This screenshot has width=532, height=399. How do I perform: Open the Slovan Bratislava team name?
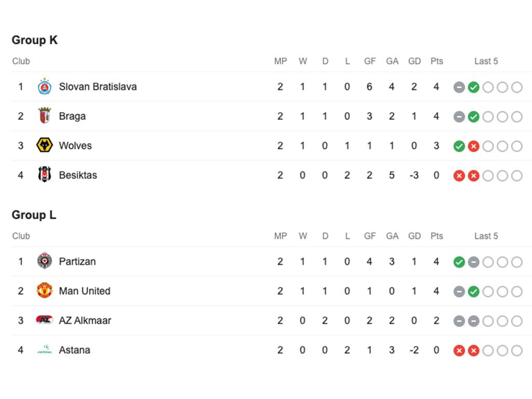98,87
